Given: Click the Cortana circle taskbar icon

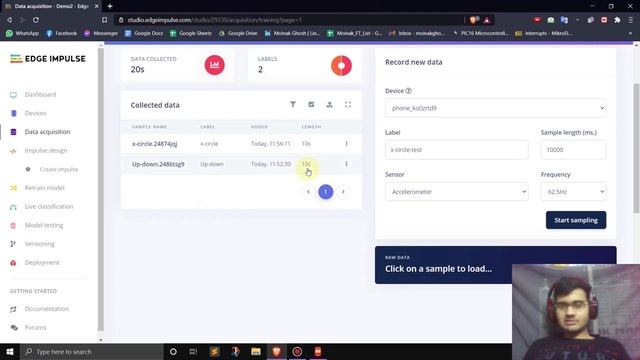Looking at the screenshot, I should (173, 351).
